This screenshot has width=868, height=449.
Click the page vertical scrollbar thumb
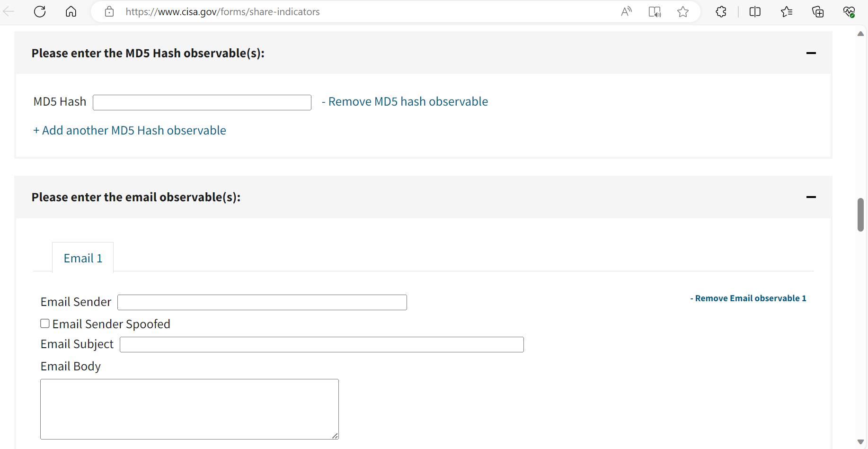tap(860, 215)
